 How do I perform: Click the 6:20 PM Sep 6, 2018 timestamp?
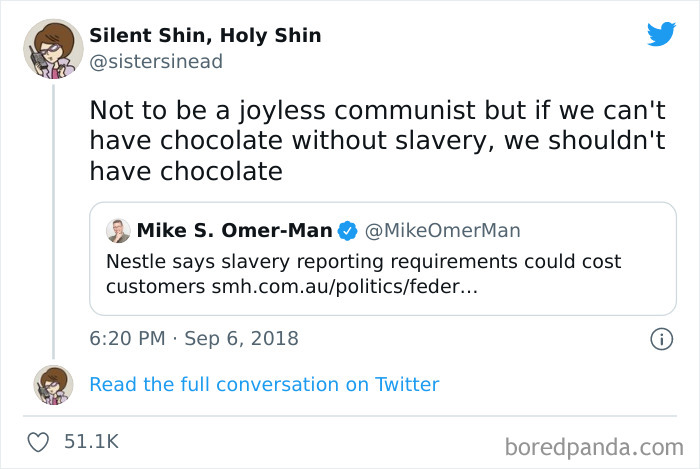194,338
